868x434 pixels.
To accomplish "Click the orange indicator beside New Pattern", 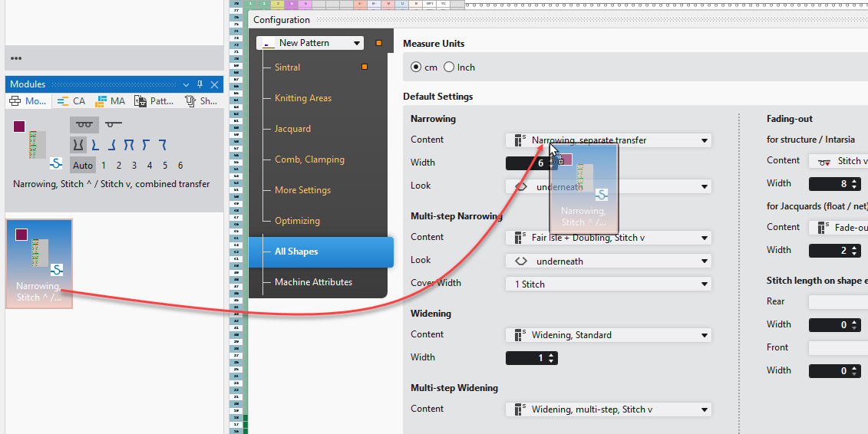I will pyautogui.click(x=378, y=44).
